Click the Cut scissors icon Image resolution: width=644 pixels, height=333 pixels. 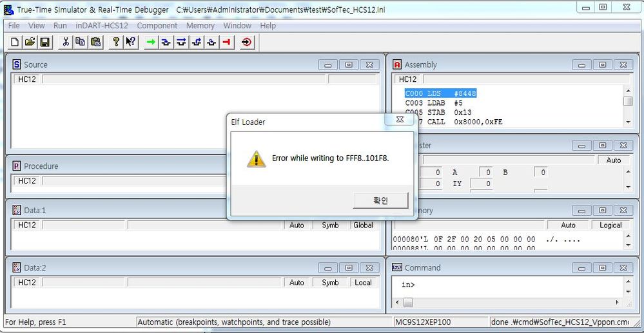coord(66,42)
